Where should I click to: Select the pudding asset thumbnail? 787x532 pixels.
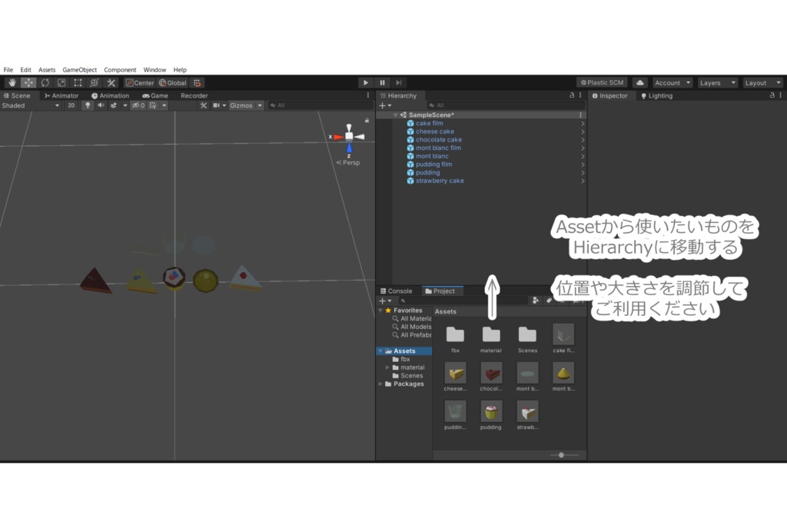[491, 412]
